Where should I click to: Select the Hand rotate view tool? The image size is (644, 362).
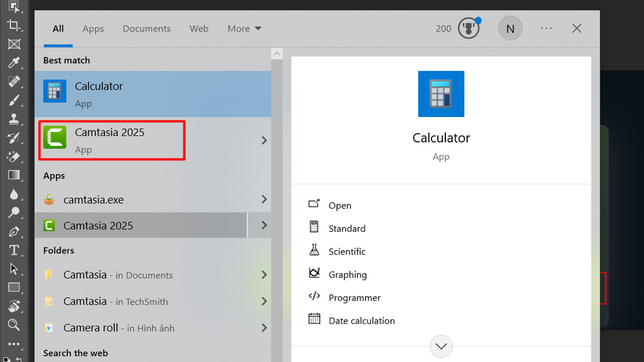pyautogui.click(x=14, y=306)
